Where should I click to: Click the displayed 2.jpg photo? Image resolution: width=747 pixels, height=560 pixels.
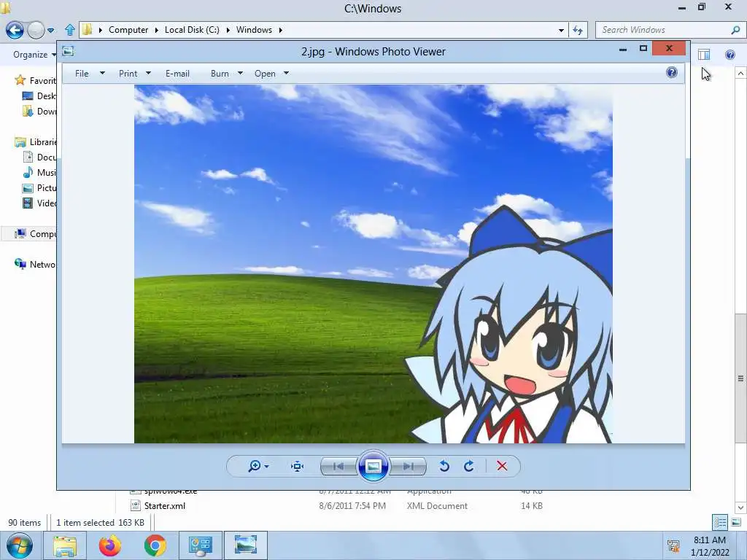[x=373, y=264]
